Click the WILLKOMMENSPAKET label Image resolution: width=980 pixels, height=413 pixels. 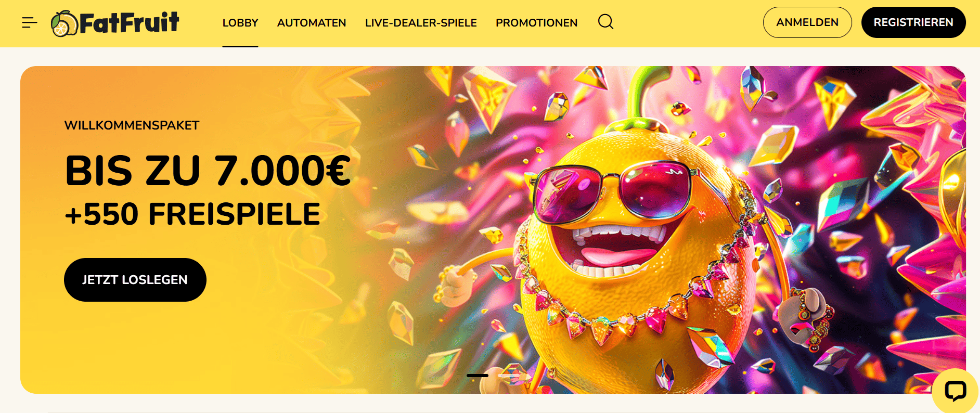[x=132, y=125]
